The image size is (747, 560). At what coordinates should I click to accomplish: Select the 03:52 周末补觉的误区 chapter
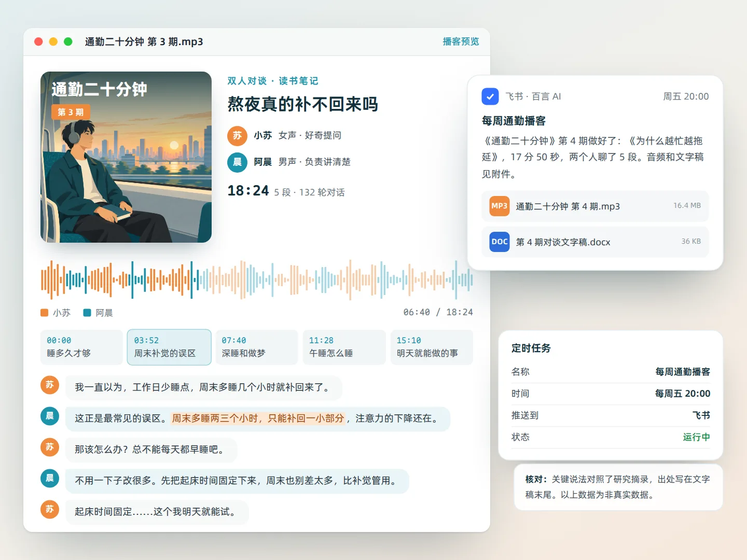[x=169, y=347]
